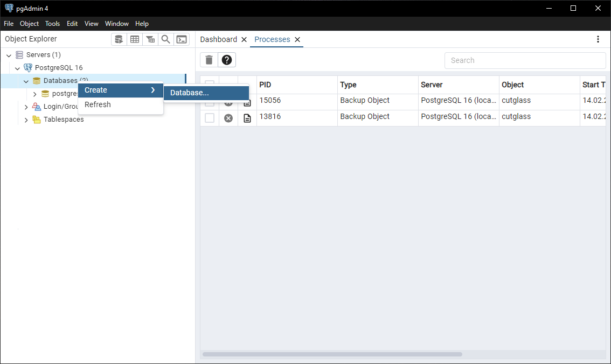Click the trash delete icon in Processes

coord(209,60)
